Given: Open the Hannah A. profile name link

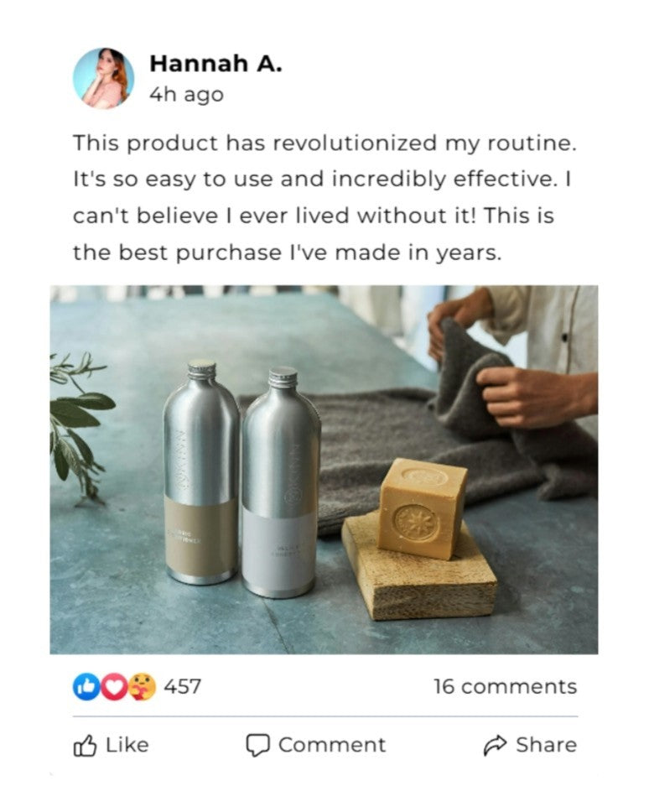Looking at the screenshot, I should (215, 64).
